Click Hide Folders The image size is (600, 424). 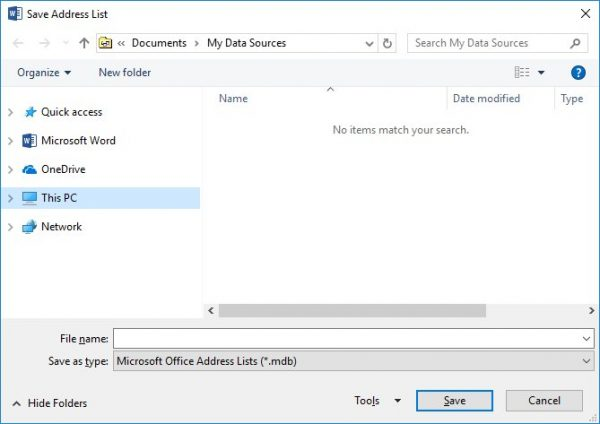point(50,403)
